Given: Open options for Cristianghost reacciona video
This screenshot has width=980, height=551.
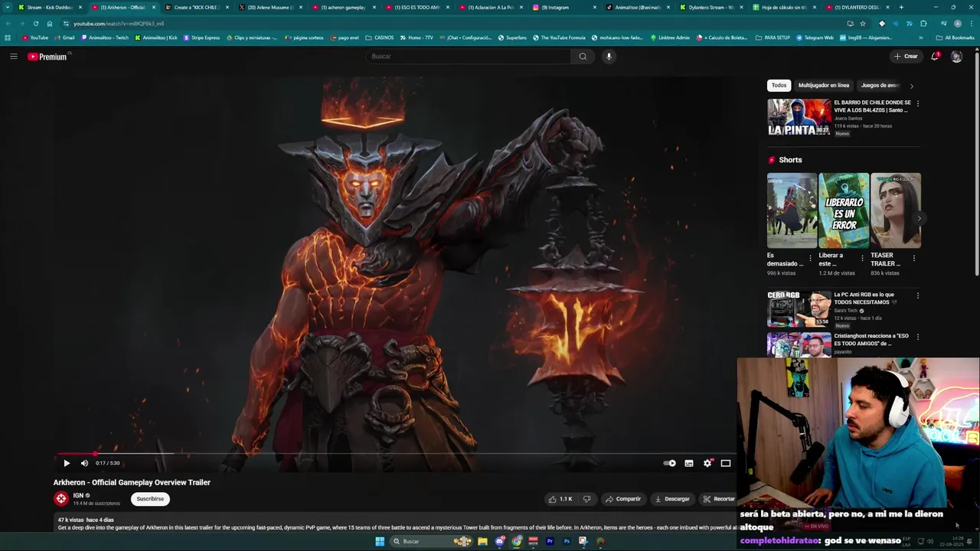Looking at the screenshot, I should [x=918, y=337].
